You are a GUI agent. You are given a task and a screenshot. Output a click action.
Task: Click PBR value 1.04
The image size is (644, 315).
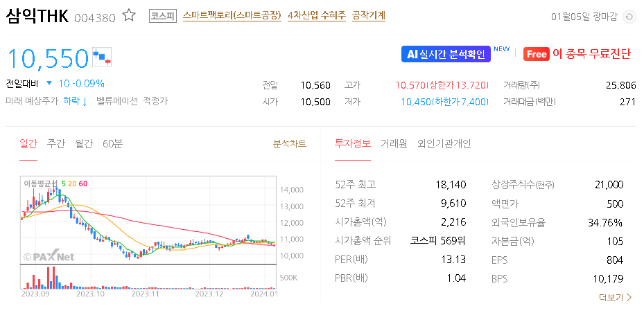(456, 279)
